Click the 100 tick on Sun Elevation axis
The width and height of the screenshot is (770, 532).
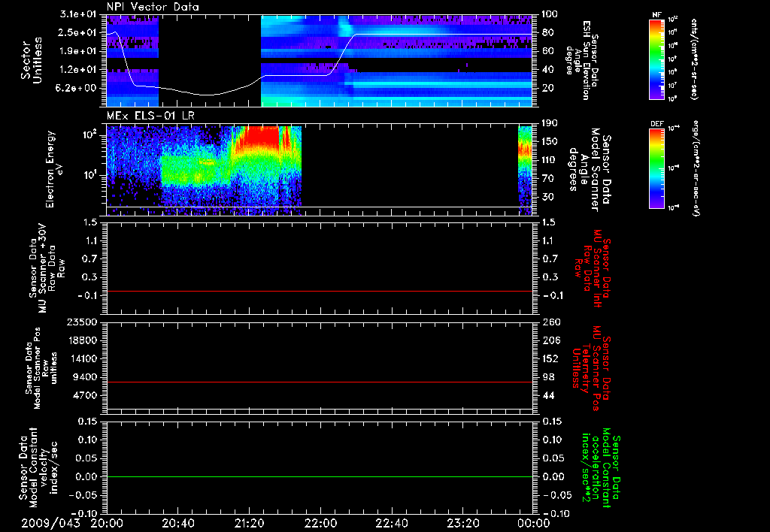click(x=550, y=14)
